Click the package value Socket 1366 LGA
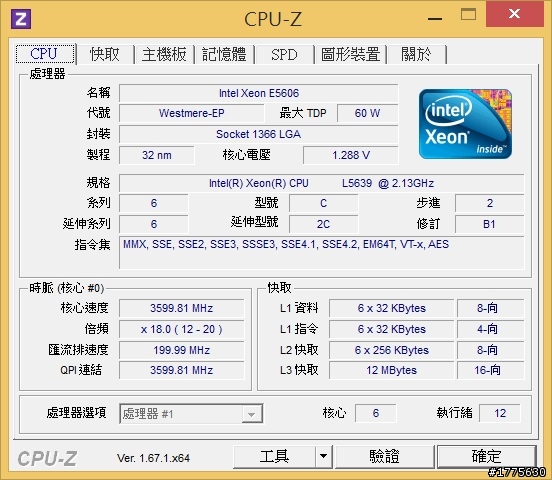The width and height of the screenshot is (552, 480). click(259, 134)
